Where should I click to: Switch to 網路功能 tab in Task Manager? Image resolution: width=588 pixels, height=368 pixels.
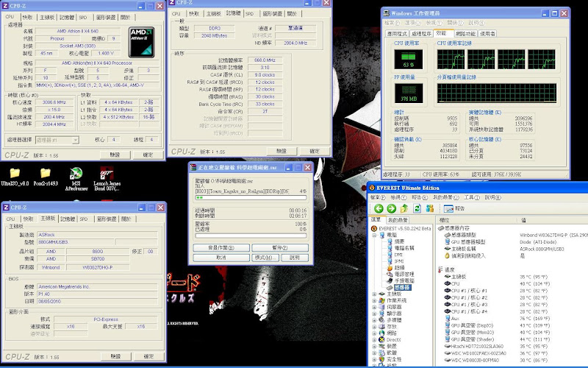tap(465, 34)
